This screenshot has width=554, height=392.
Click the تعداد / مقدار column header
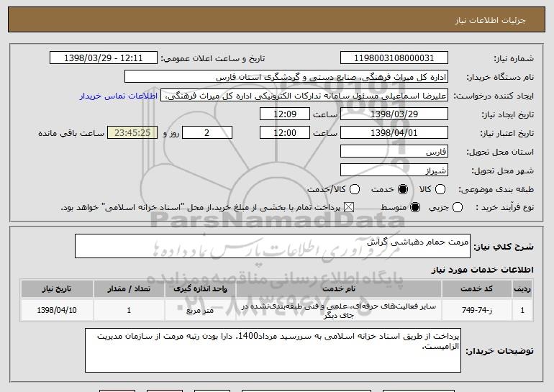pos(129,289)
